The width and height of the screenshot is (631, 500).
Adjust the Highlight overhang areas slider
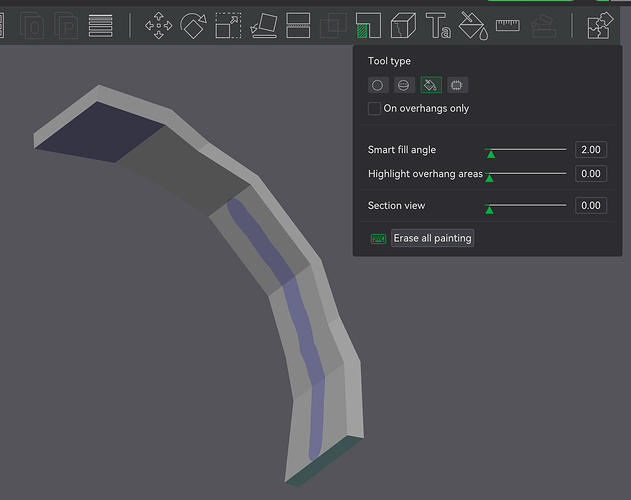(526, 174)
